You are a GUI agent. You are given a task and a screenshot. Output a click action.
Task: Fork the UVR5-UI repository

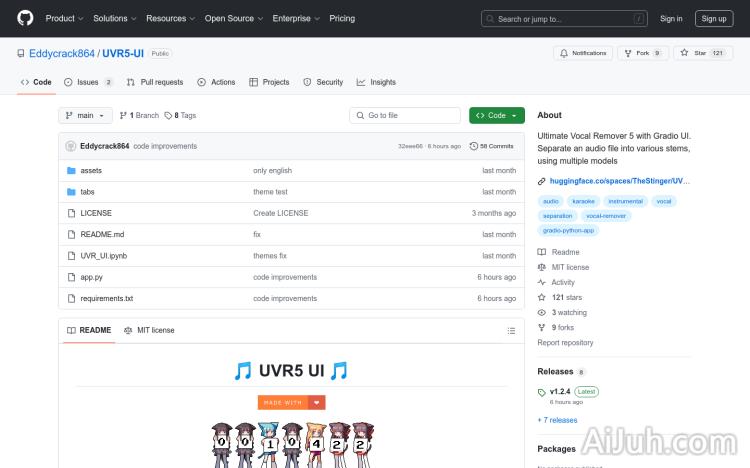tap(643, 53)
